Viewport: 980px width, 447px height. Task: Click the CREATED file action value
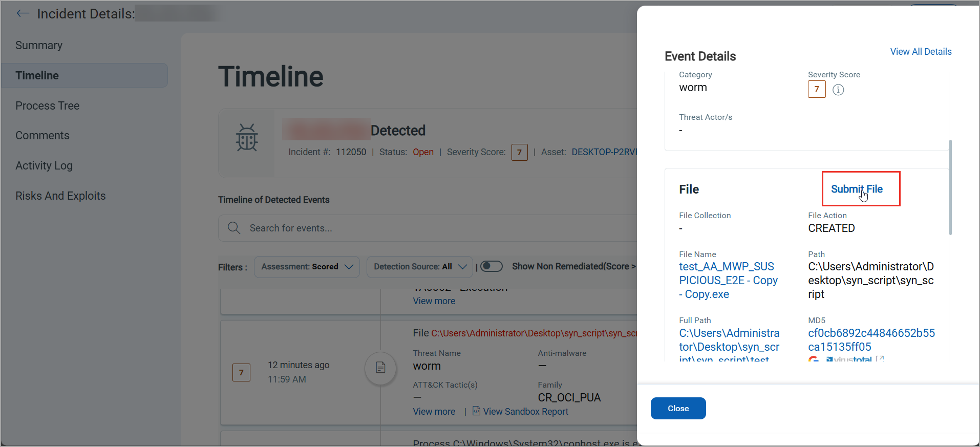coord(832,228)
